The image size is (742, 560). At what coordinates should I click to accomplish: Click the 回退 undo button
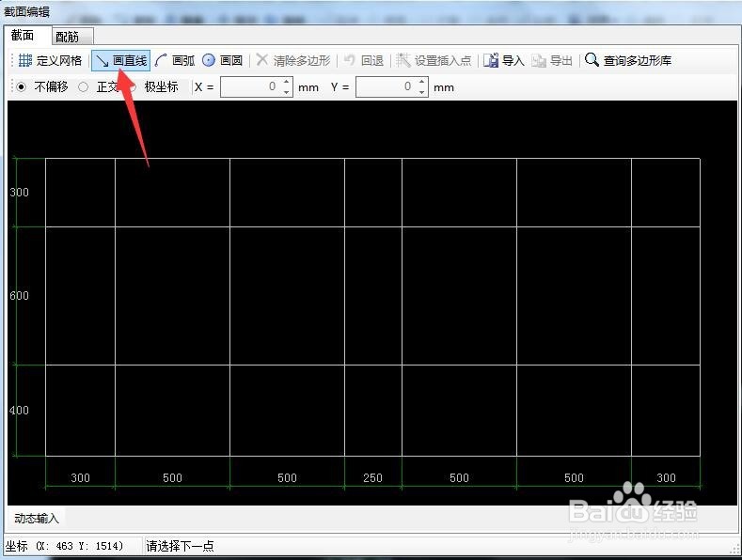[363, 60]
